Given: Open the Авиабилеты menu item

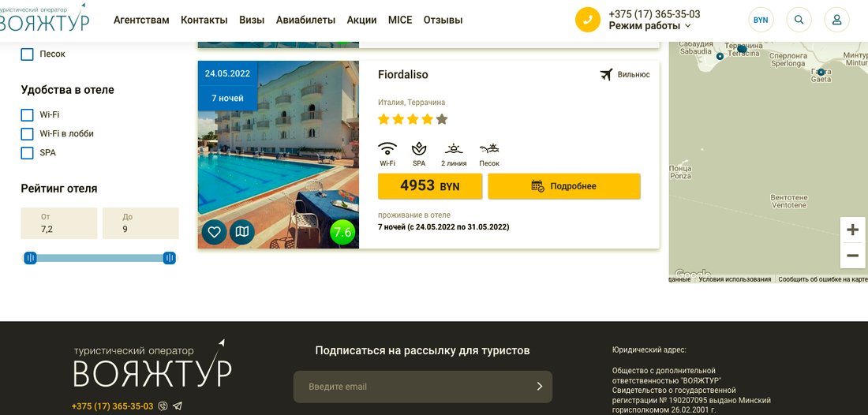Looking at the screenshot, I should (305, 20).
